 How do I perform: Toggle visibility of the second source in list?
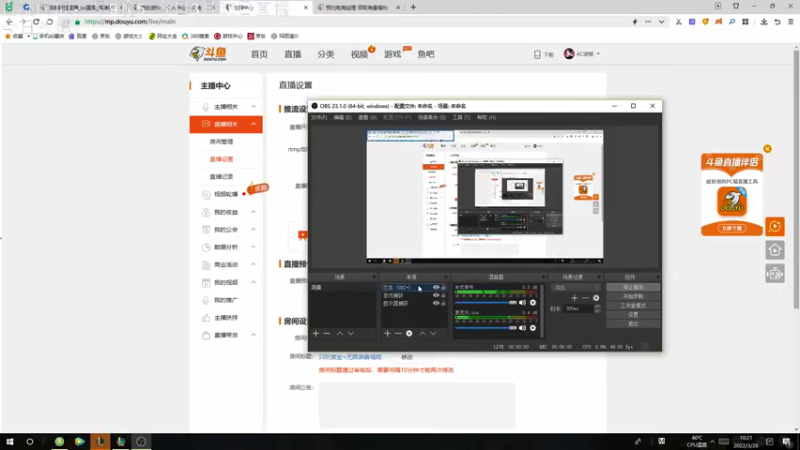[x=436, y=295]
